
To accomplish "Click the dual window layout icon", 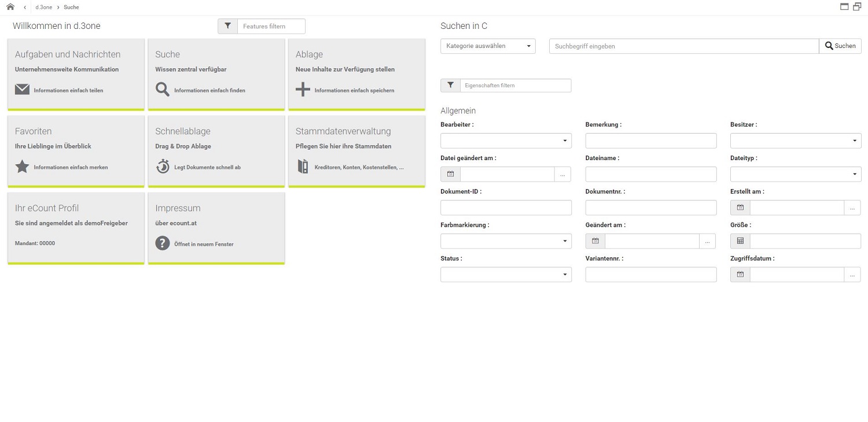I will point(857,7).
